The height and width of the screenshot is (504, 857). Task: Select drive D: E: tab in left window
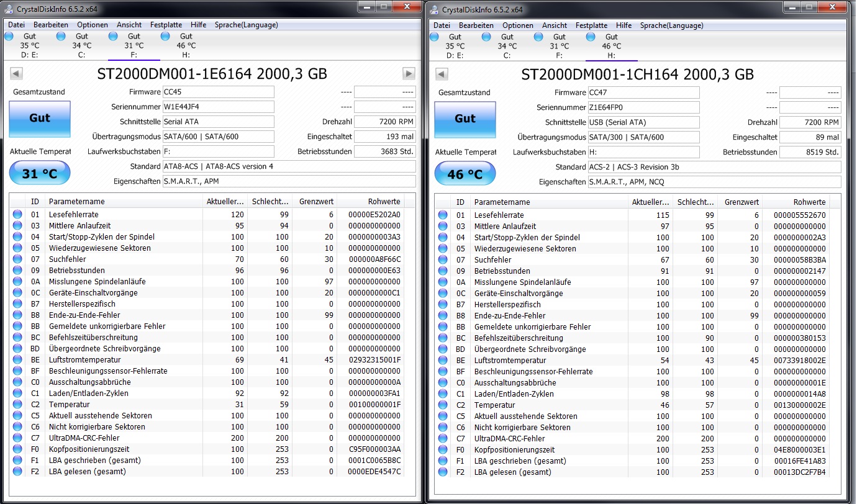pyautogui.click(x=30, y=45)
